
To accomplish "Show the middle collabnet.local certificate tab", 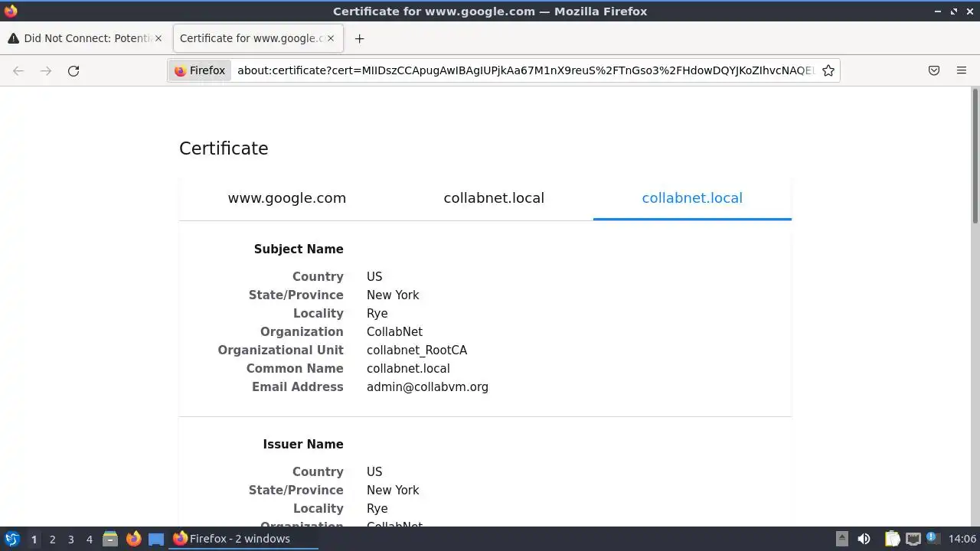I will [x=494, y=197].
